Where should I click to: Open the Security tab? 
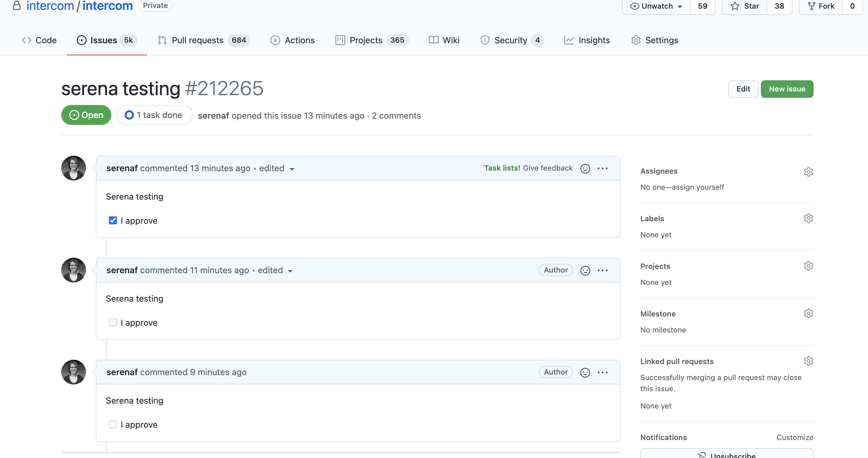(x=512, y=40)
